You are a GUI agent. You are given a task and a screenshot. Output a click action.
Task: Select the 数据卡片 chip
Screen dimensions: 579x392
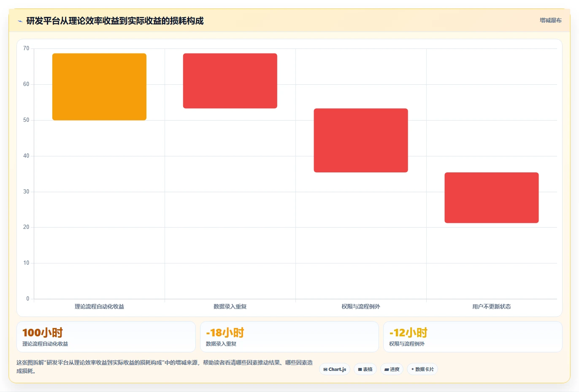(x=422, y=369)
